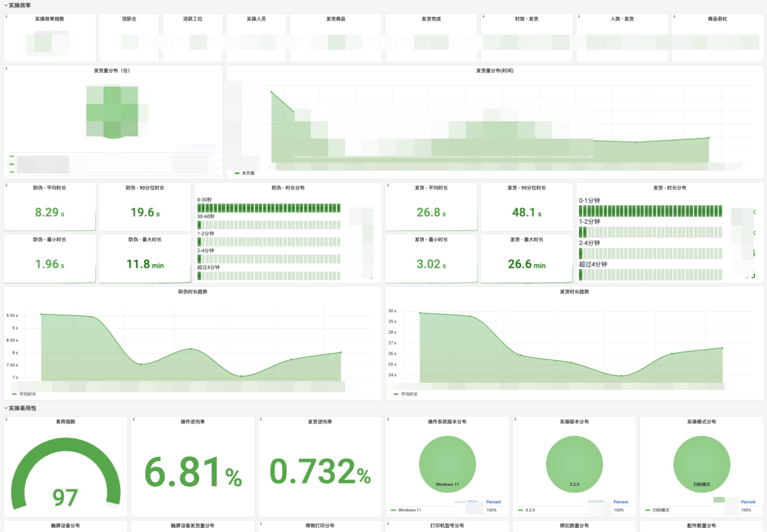Image resolution: width=767 pixels, height=532 pixels.
Task: Click the 6.81% value in 操作逆向率
Action: click(x=192, y=472)
